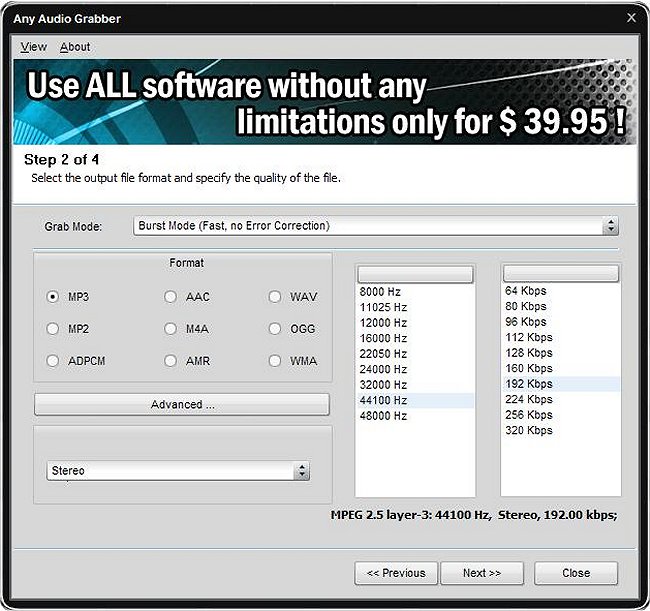Select M4A output format

[x=170, y=329]
